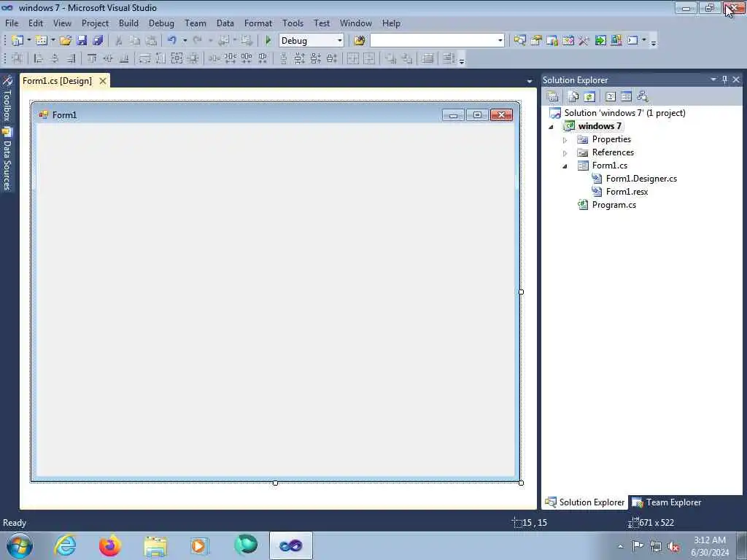Click the Start Page green arrow icon
The width and height of the screenshot is (747, 560).
(600, 41)
